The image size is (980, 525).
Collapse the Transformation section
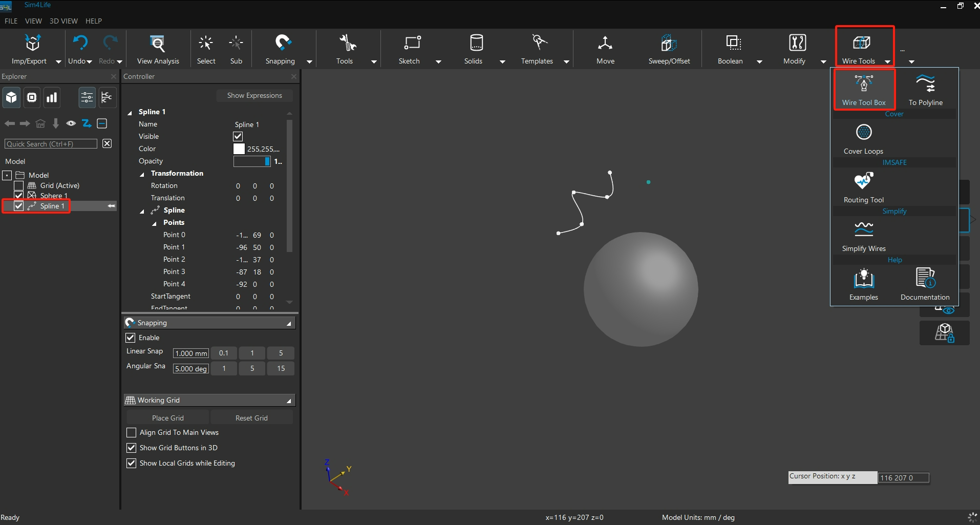point(142,174)
